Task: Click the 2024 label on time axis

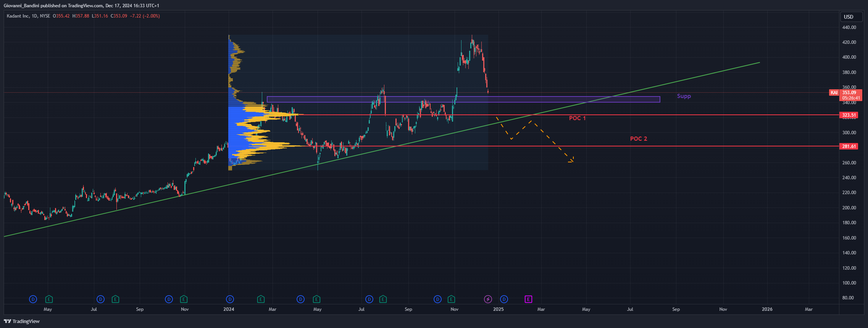Action: point(229,309)
